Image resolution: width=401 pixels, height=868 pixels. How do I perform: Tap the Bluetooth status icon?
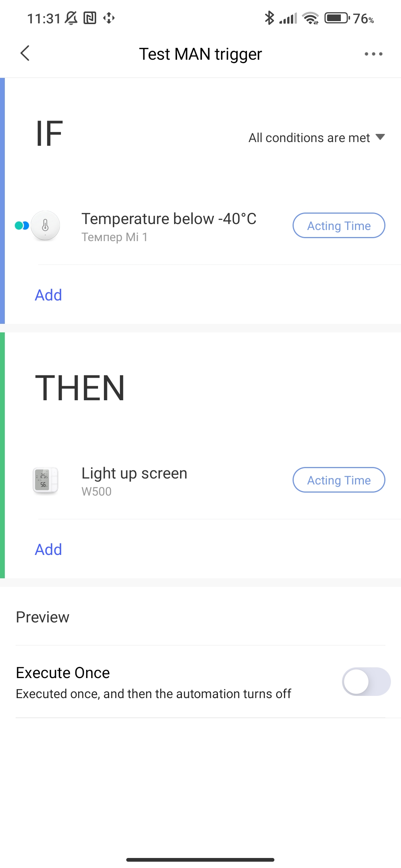(x=269, y=18)
